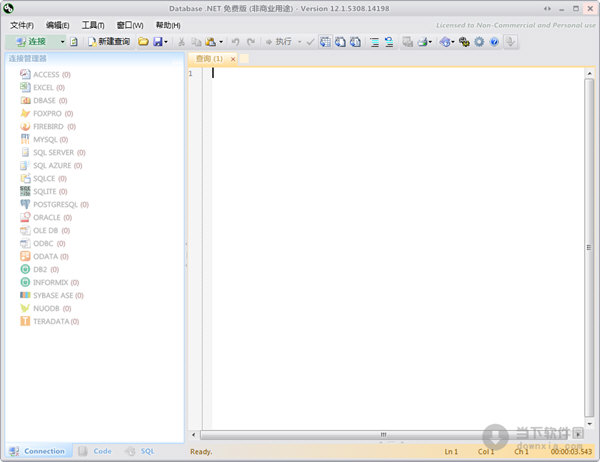
Task: Open the dropdown arrow beside 执行
Action: [x=300, y=42]
